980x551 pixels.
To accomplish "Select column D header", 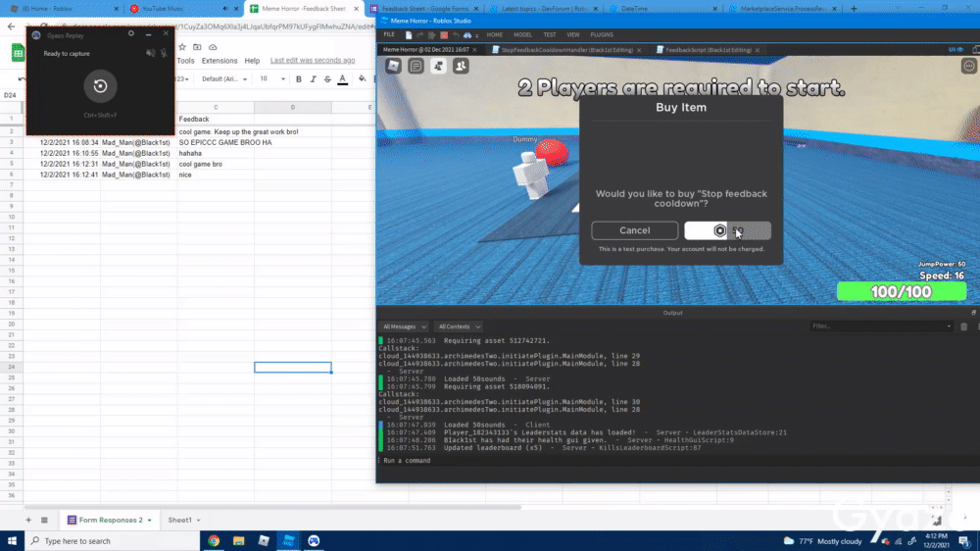I will click(x=292, y=108).
